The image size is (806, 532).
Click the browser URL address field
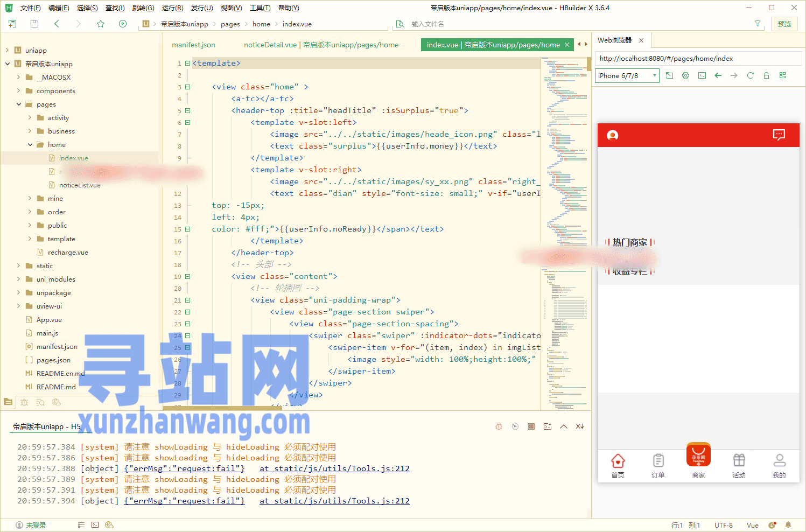pyautogui.click(x=698, y=59)
